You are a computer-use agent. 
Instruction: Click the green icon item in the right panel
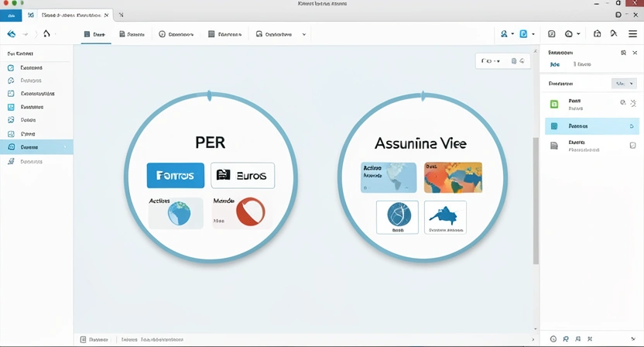click(554, 104)
